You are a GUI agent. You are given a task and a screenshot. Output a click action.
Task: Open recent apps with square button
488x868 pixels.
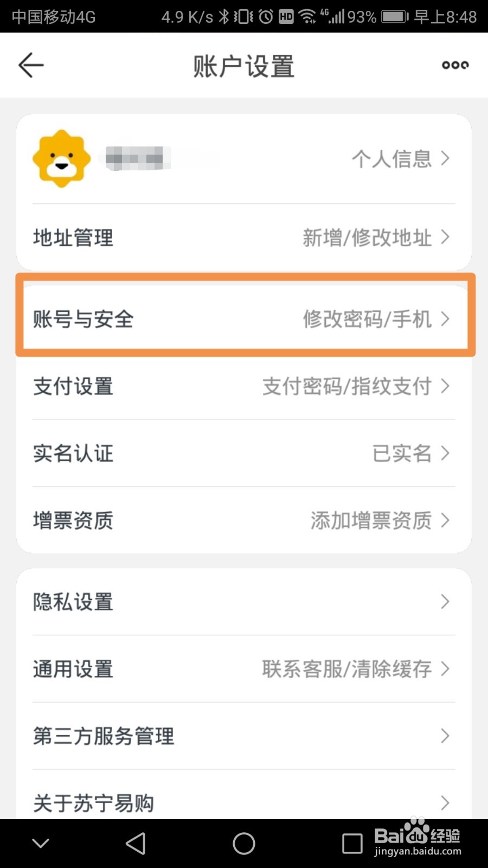[x=352, y=844]
